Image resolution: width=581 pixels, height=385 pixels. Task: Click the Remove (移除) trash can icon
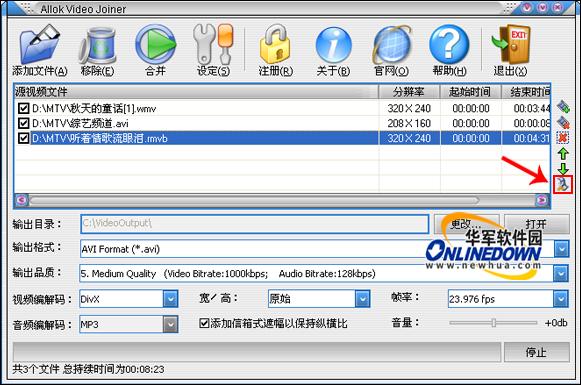(x=97, y=45)
